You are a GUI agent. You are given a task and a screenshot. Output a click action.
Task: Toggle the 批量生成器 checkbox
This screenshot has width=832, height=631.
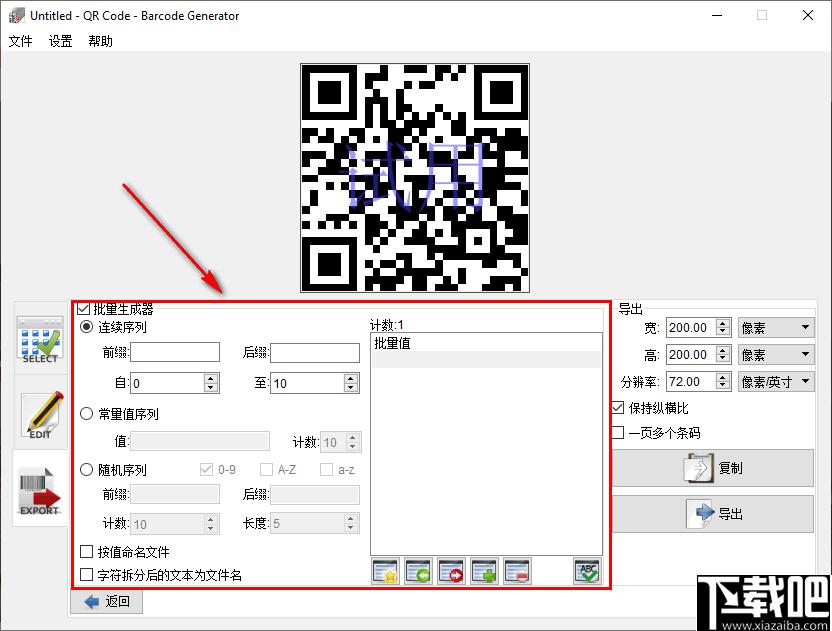click(x=83, y=309)
